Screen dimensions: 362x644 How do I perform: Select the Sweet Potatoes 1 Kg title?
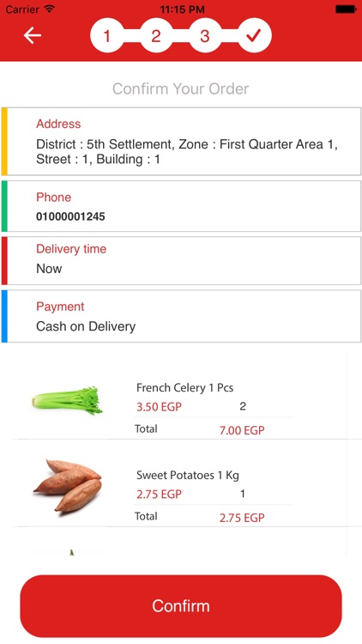(x=188, y=475)
